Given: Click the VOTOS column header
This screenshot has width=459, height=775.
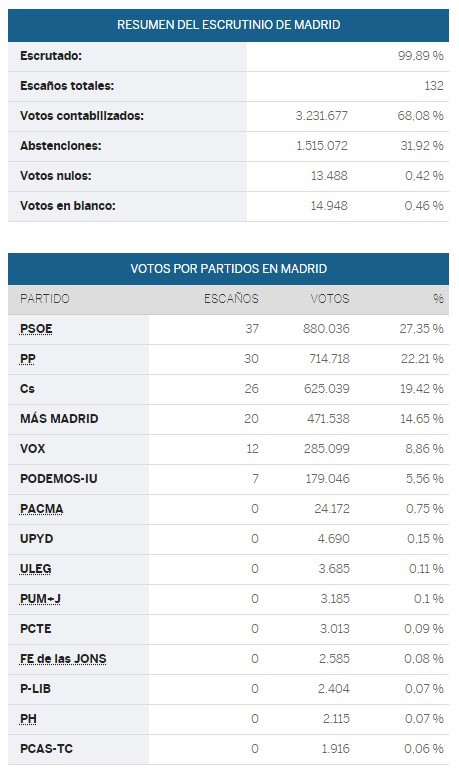Looking at the screenshot, I should click(330, 299).
